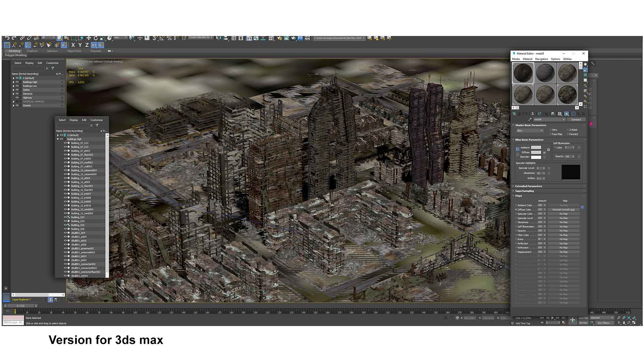
Task: Click the Diffuse color swatch
Action: [x=536, y=152]
